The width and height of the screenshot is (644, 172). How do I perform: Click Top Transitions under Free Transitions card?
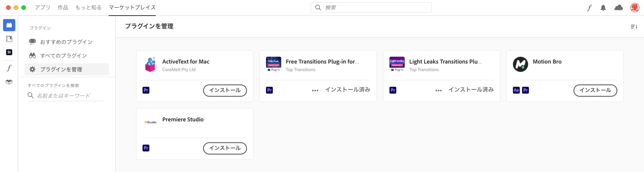[x=301, y=70]
